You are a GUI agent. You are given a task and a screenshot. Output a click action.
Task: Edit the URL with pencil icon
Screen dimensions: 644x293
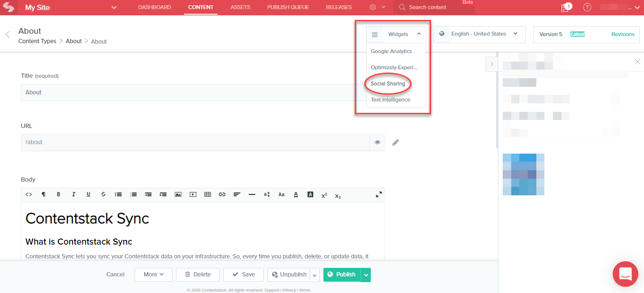396,142
